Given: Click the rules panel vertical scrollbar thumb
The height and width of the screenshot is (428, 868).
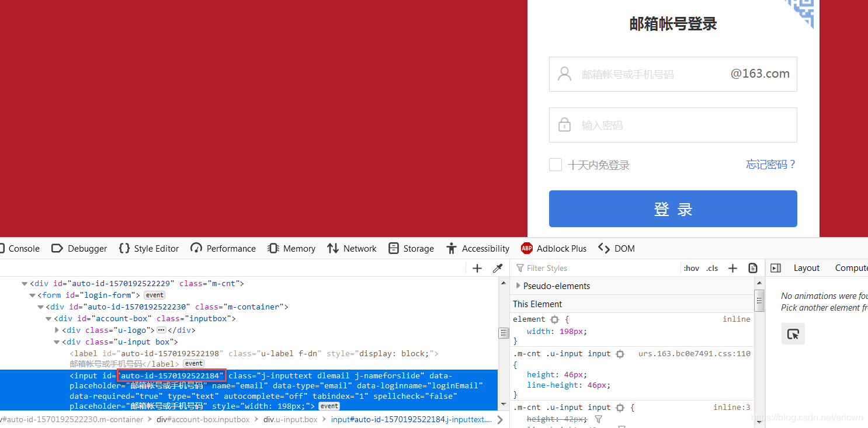Looking at the screenshot, I should 759,301.
